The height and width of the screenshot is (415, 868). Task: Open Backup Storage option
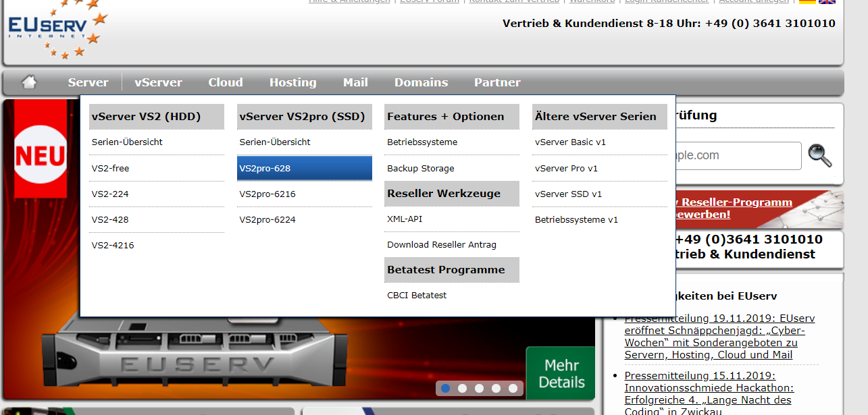[452, 168]
